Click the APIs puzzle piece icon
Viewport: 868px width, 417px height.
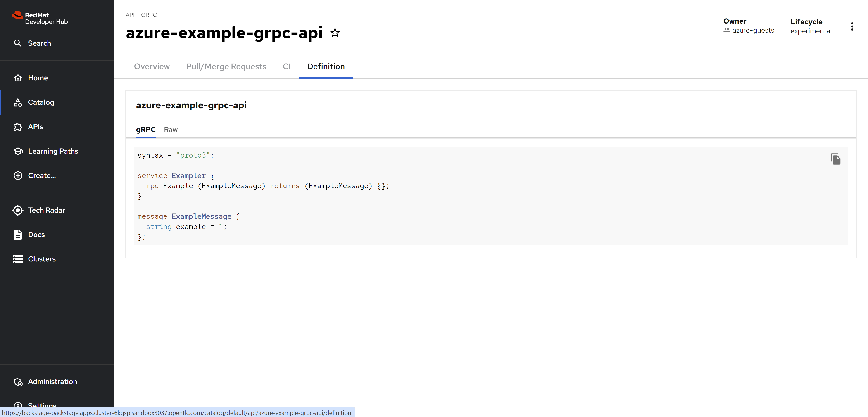pyautogui.click(x=18, y=127)
